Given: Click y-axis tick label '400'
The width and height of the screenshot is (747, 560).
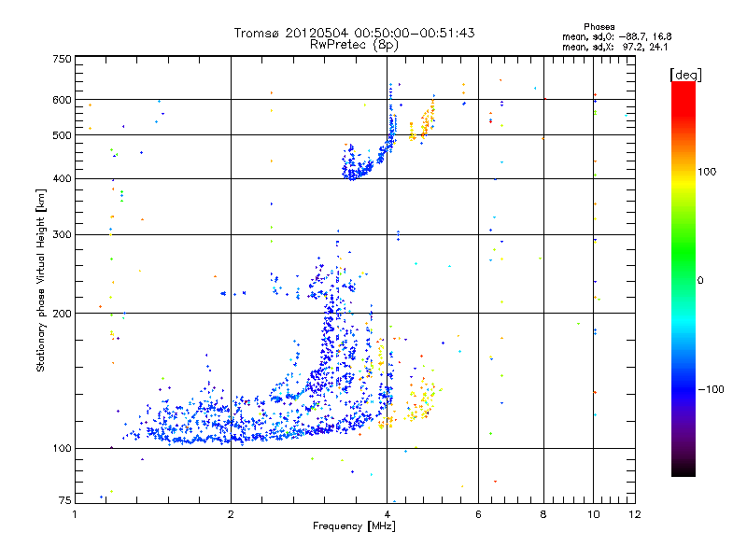Looking at the screenshot, I should pos(63,178).
